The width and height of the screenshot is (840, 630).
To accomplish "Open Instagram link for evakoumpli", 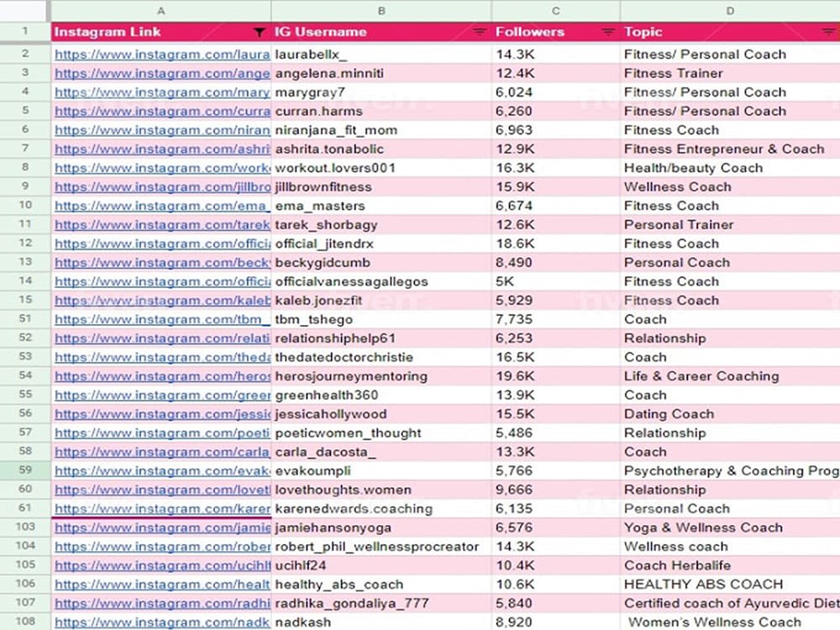I will tap(162, 471).
